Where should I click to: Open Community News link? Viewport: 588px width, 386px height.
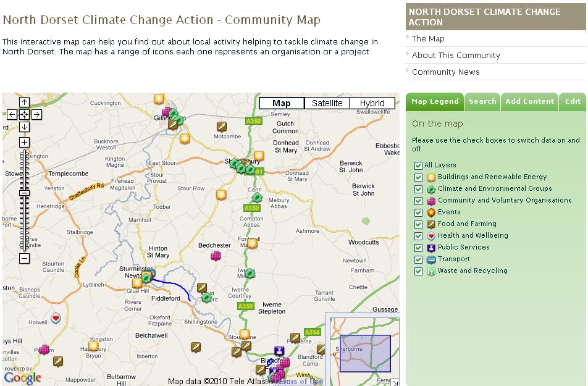point(445,72)
